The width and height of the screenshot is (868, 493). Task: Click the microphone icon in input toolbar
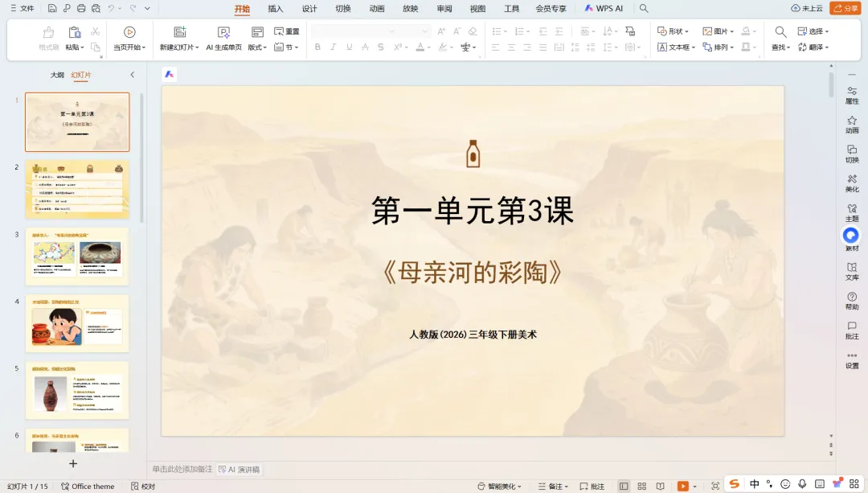pos(802,483)
